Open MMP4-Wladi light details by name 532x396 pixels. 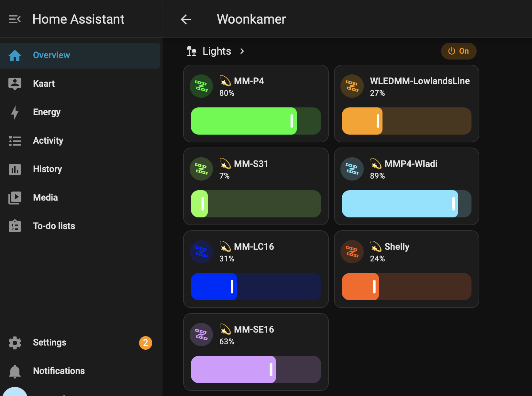[411, 164]
